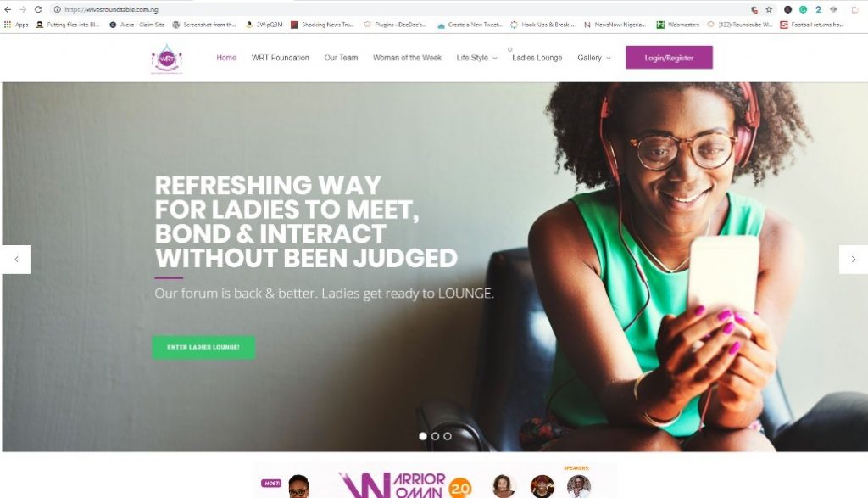Image resolution: width=868 pixels, height=498 pixels.
Task: Select the first slider dot
Action: coord(423,436)
